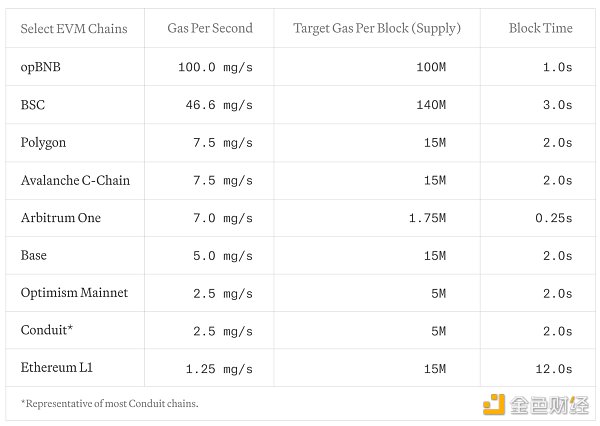Select the Select EVM Chains column header
The width and height of the screenshot is (600, 426).
pyautogui.click(x=74, y=29)
